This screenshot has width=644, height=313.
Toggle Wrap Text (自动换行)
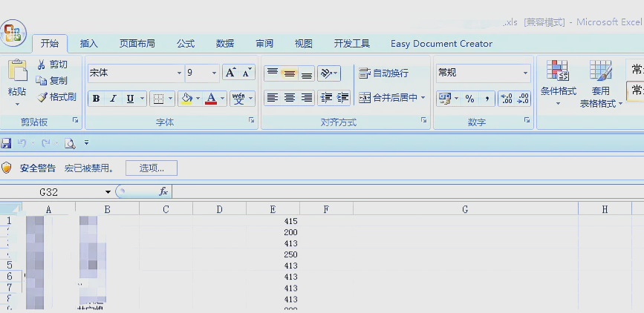pyautogui.click(x=383, y=73)
